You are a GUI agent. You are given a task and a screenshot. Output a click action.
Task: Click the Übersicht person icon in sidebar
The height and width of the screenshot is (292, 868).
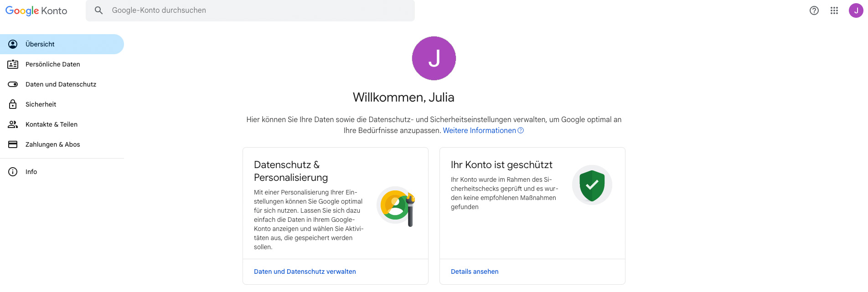point(13,44)
